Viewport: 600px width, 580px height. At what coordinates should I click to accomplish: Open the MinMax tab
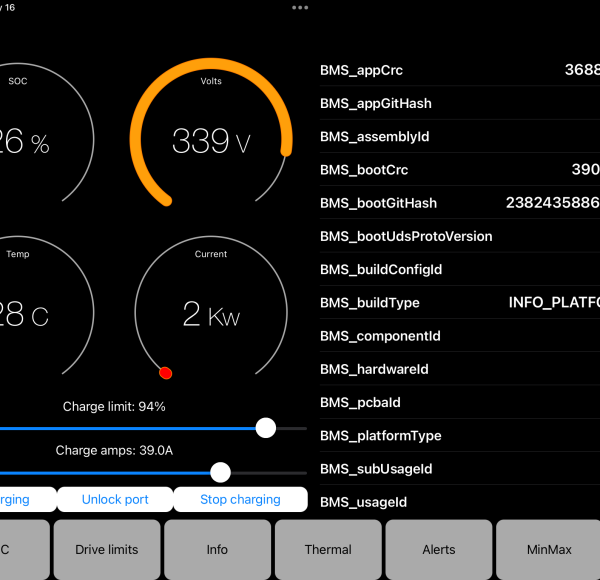(549, 549)
